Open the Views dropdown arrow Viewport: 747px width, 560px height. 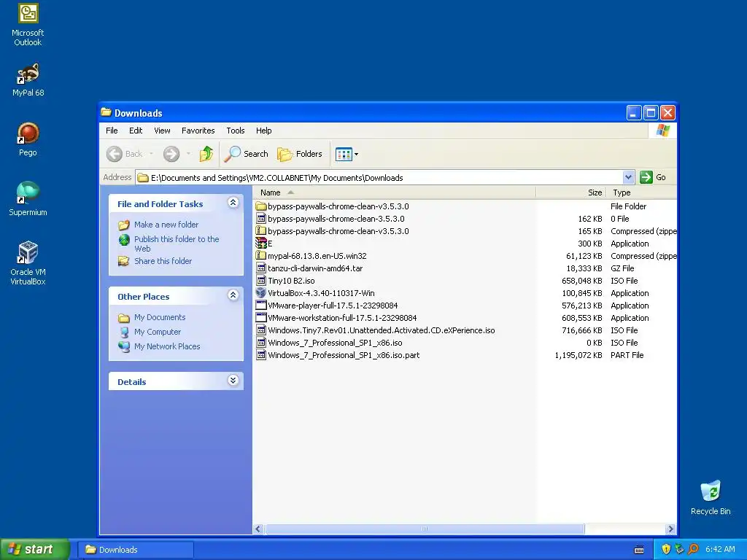point(356,155)
